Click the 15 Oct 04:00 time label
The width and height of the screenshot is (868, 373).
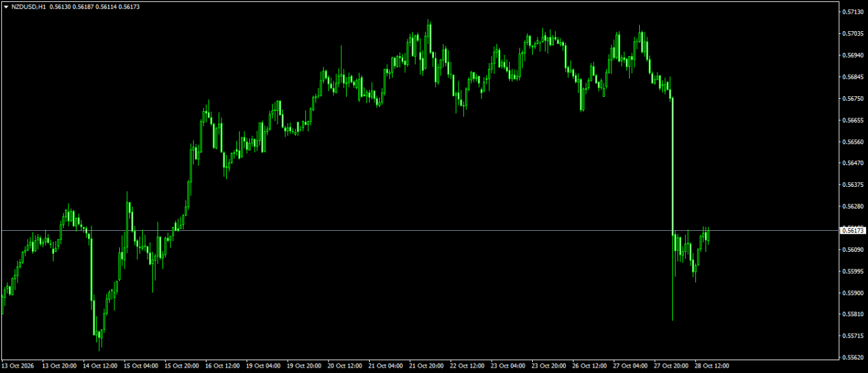pyautogui.click(x=141, y=366)
